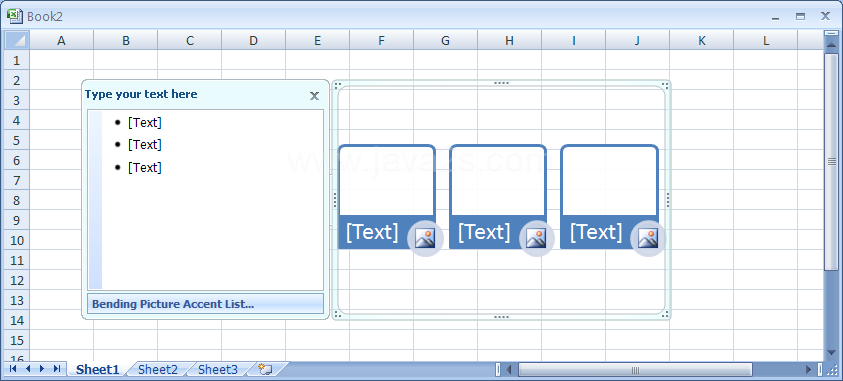Select the second picture frame in SmartArt
843x381 pixels.
tap(498, 181)
